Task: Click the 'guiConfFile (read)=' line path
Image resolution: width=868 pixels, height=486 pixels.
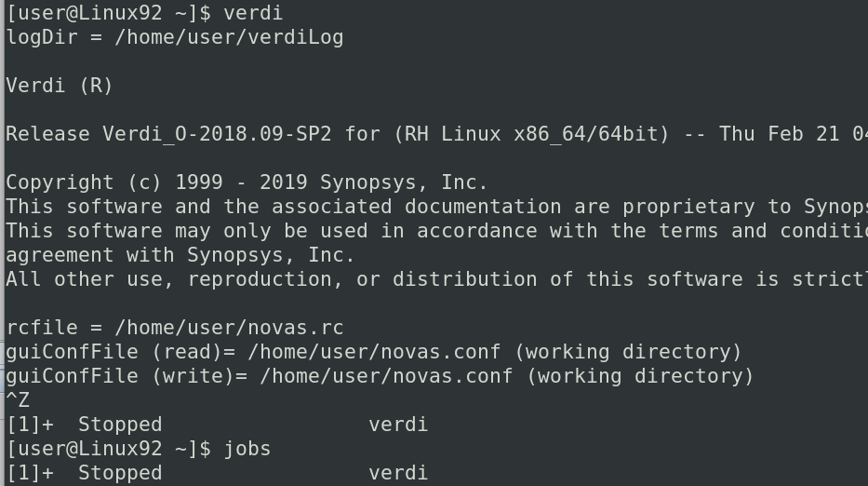Action: 374,352
